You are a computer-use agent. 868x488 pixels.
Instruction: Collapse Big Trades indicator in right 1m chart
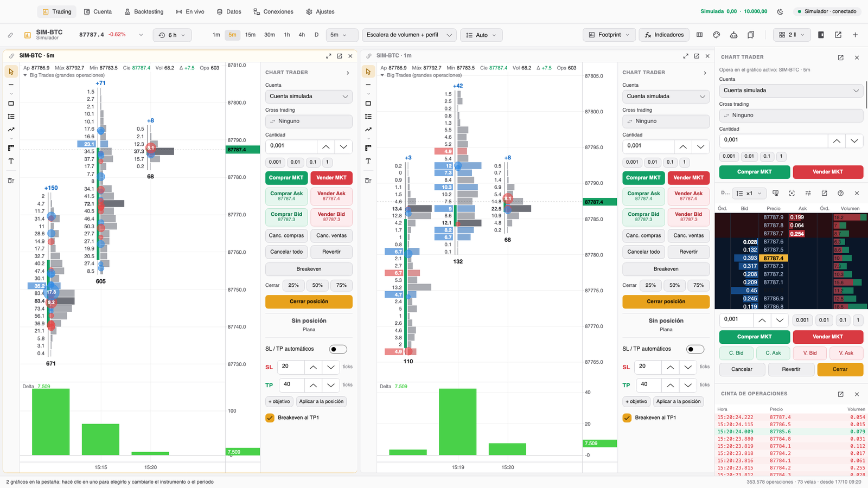pyautogui.click(x=382, y=75)
